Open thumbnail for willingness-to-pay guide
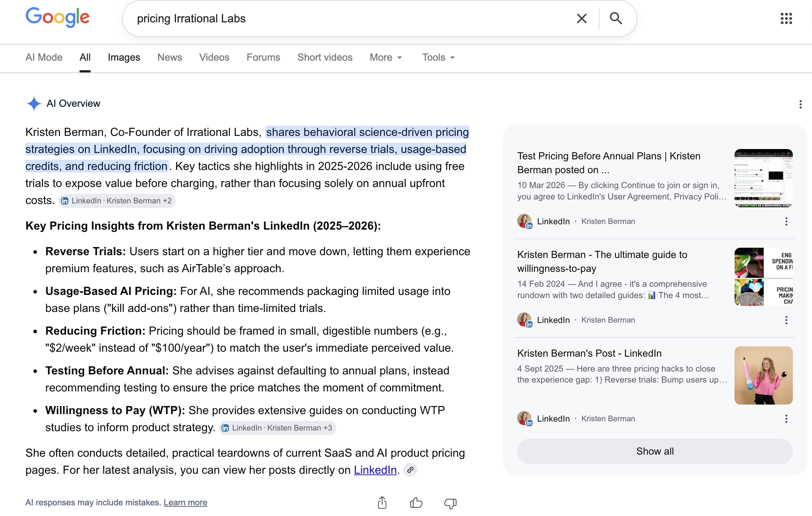The height and width of the screenshot is (516, 812). click(x=764, y=277)
